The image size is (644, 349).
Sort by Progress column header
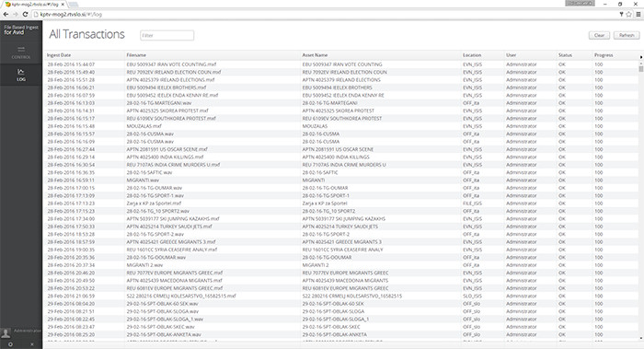(604, 55)
